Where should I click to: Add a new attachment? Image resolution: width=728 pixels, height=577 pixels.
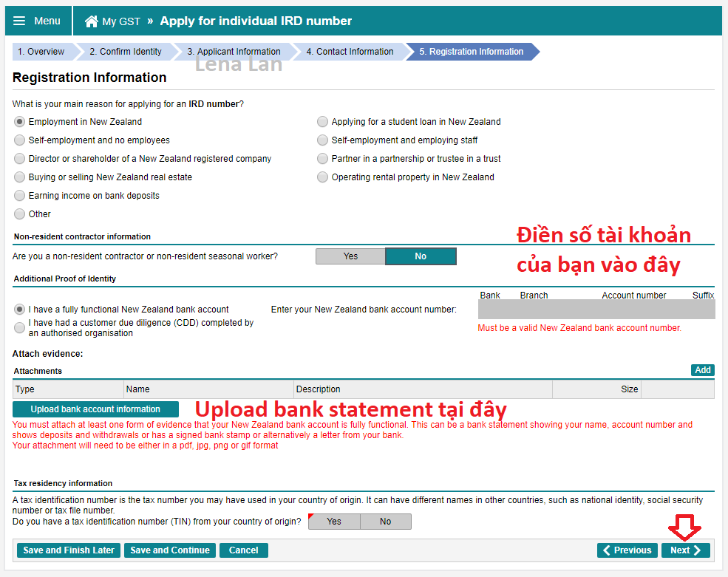pos(702,370)
